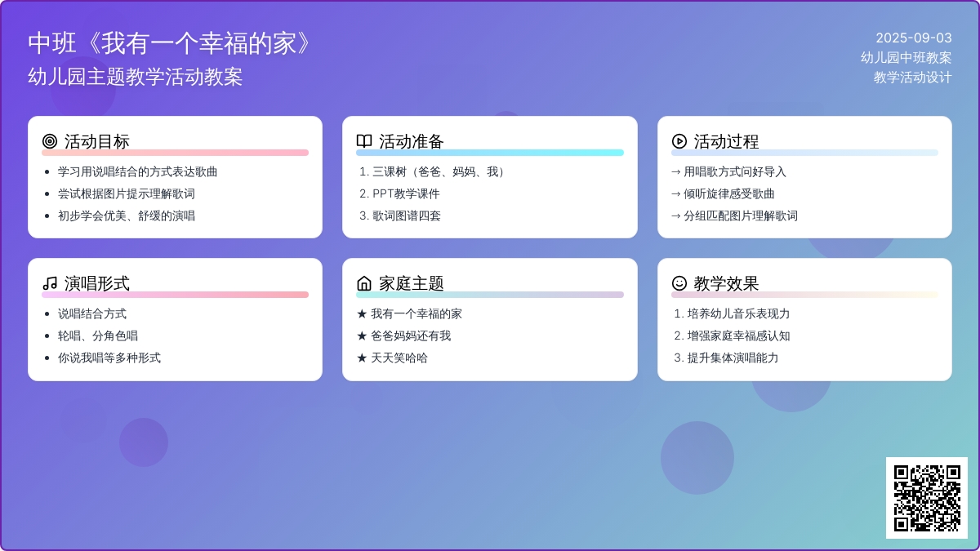Click the QR code image

point(927,498)
